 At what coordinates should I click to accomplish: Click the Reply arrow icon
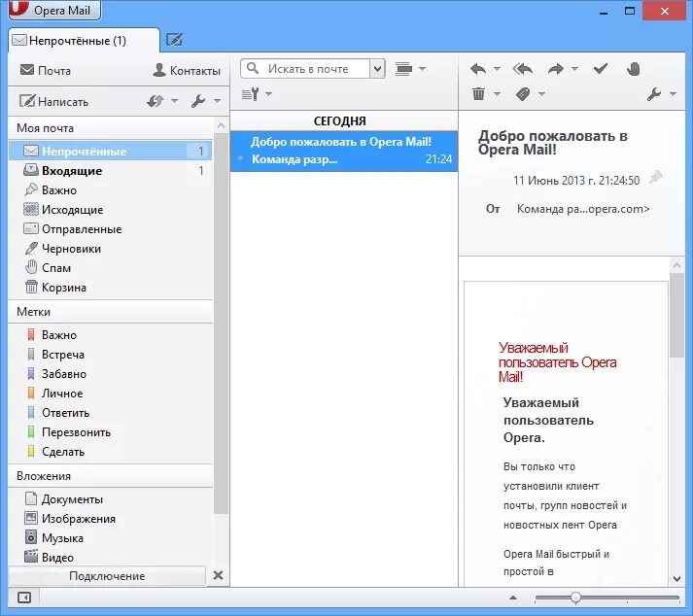click(x=478, y=69)
